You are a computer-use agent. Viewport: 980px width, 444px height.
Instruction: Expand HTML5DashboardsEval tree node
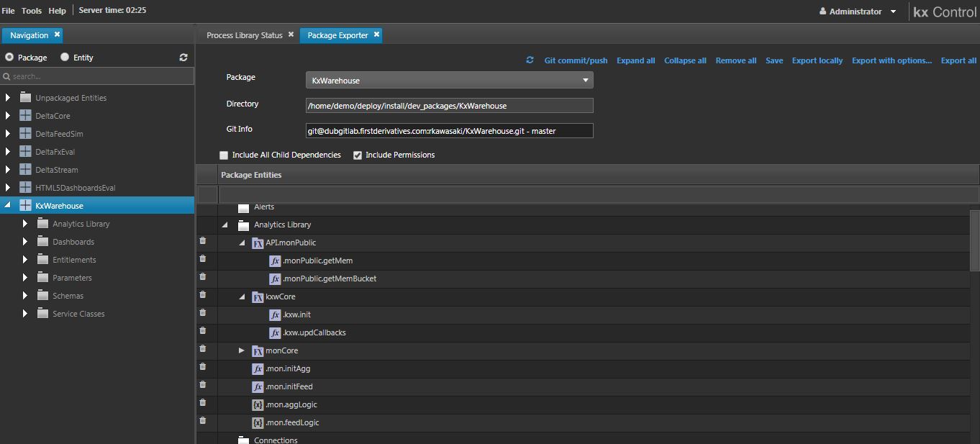(x=8, y=187)
